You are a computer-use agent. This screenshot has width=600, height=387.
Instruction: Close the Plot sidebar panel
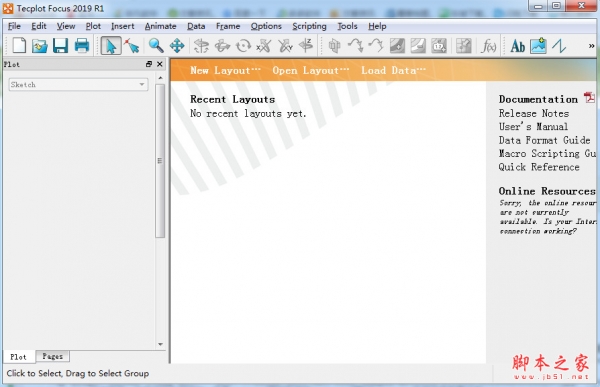[160, 64]
